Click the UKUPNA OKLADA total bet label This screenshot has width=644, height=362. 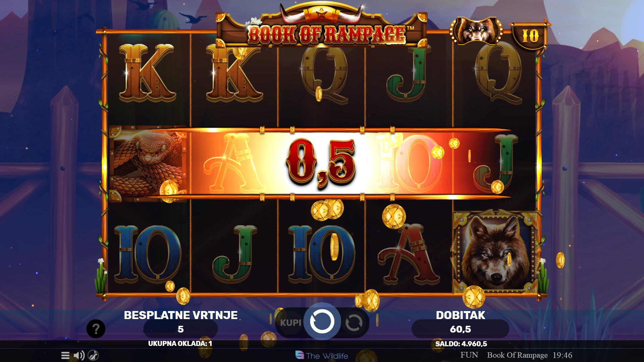[x=180, y=344]
